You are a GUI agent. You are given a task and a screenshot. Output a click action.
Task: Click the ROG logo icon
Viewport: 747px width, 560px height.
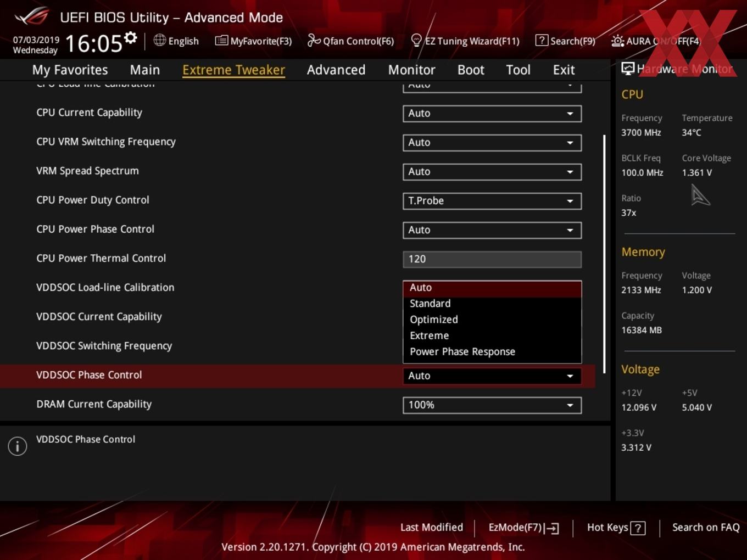(32, 16)
